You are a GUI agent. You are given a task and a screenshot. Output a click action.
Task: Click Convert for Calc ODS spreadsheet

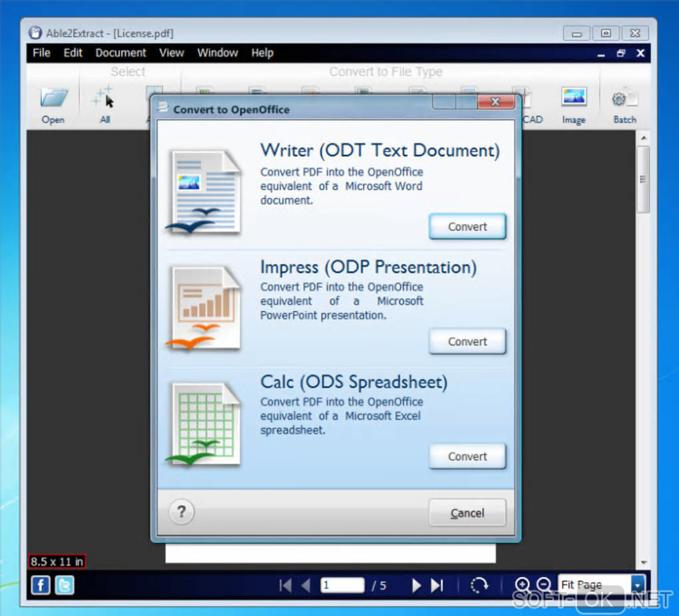(467, 456)
